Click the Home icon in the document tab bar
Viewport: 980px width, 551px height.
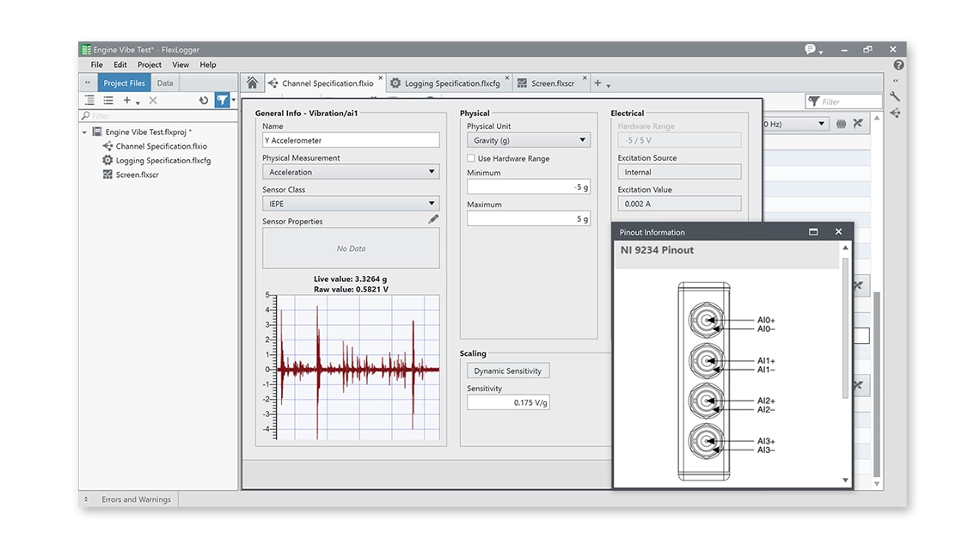[x=252, y=83]
